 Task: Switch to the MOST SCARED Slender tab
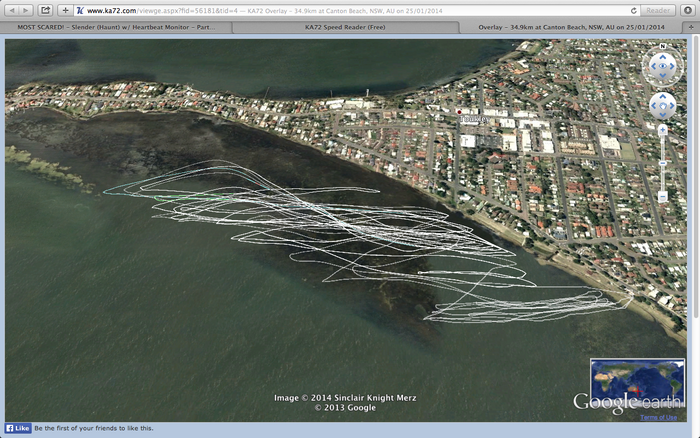point(117,28)
